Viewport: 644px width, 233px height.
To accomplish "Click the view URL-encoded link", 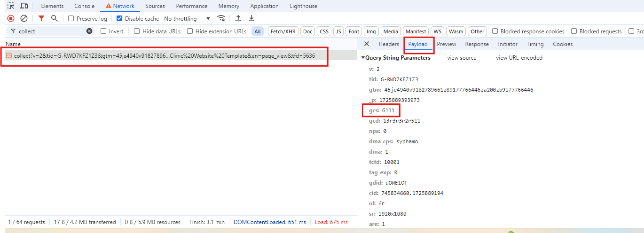I will click(x=519, y=58).
